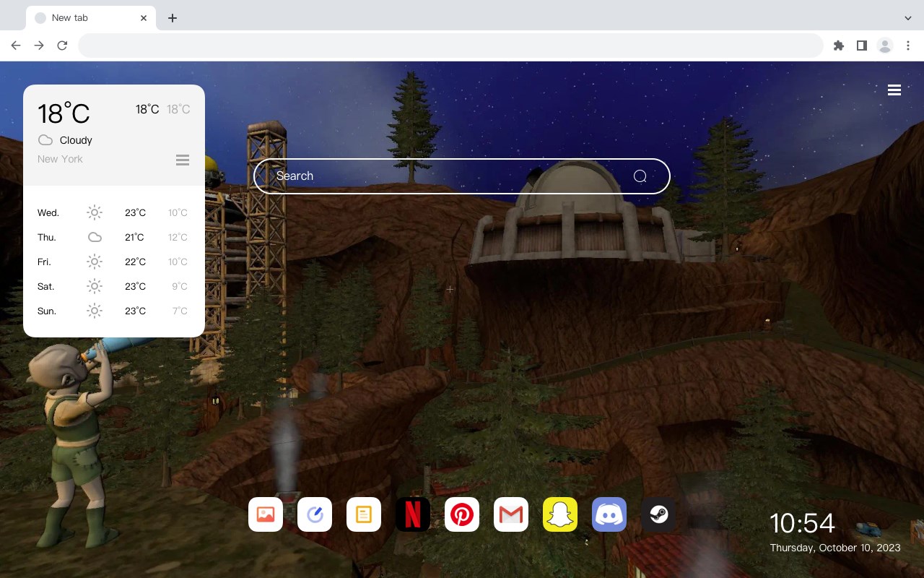Launch the Netflix shortcut

coord(413,514)
